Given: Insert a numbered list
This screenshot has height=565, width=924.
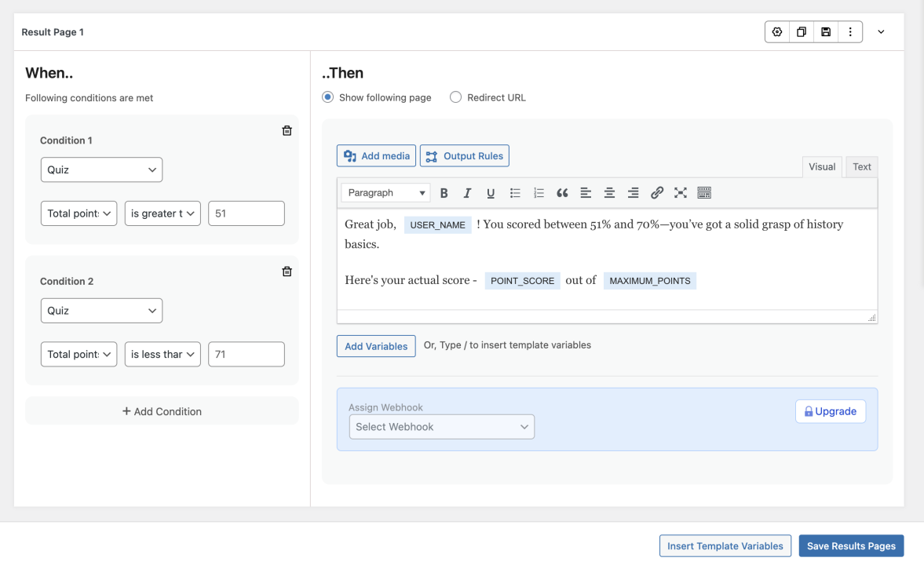Looking at the screenshot, I should [x=539, y=192].
